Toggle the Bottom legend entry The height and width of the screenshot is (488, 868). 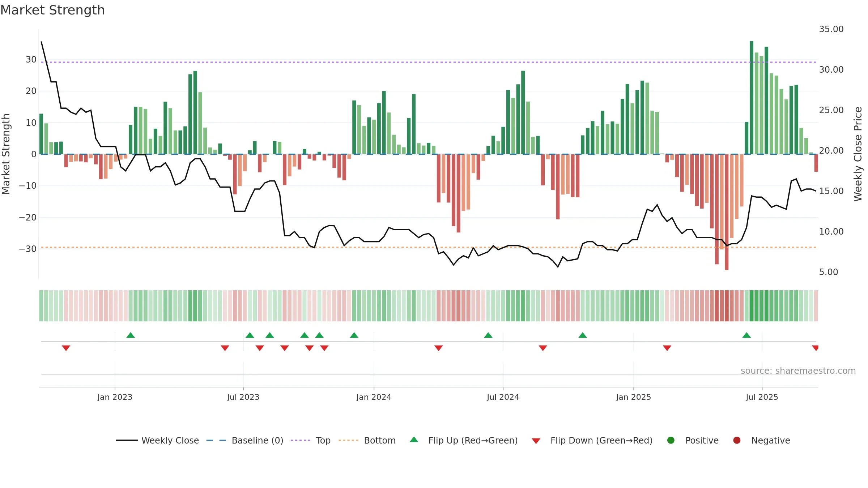(367, 440)
